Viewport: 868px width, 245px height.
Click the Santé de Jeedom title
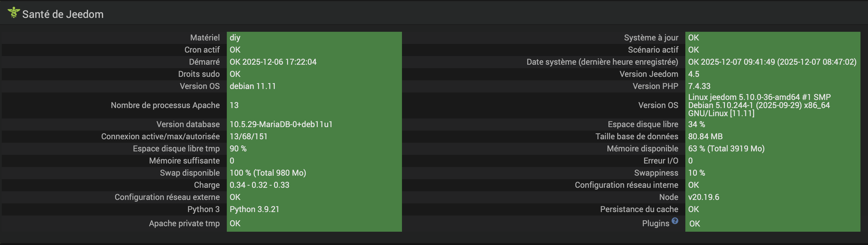63,14
